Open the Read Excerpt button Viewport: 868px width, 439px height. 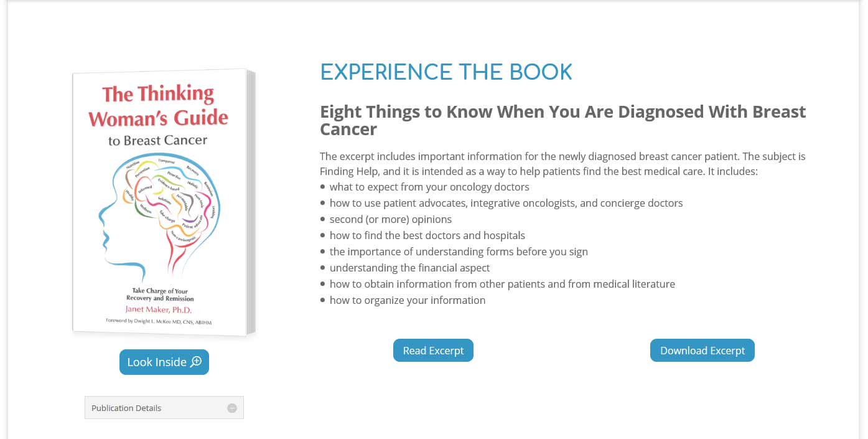point(433,351)
